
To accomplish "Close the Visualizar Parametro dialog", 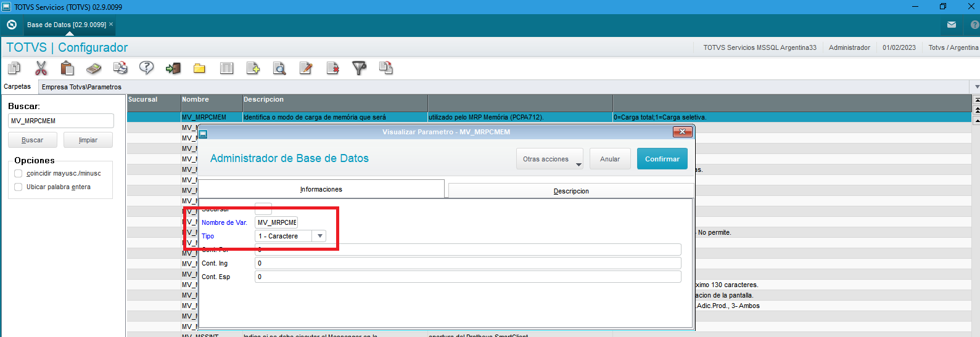I will pos(682,132).
